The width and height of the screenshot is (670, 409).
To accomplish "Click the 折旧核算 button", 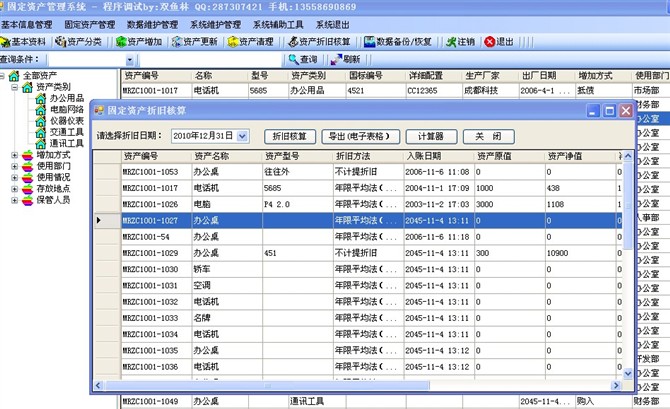I will [290, 136].
